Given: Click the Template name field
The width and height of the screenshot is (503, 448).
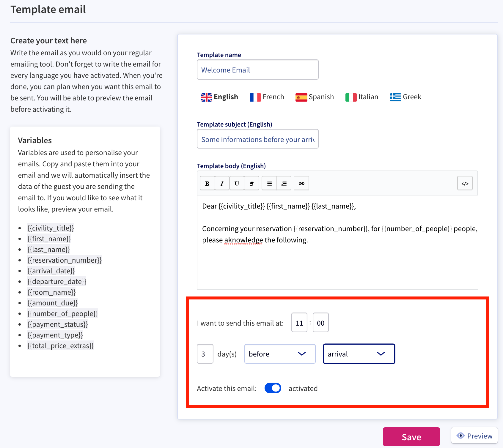Looking at the screenshot, I should pos(258,70).
